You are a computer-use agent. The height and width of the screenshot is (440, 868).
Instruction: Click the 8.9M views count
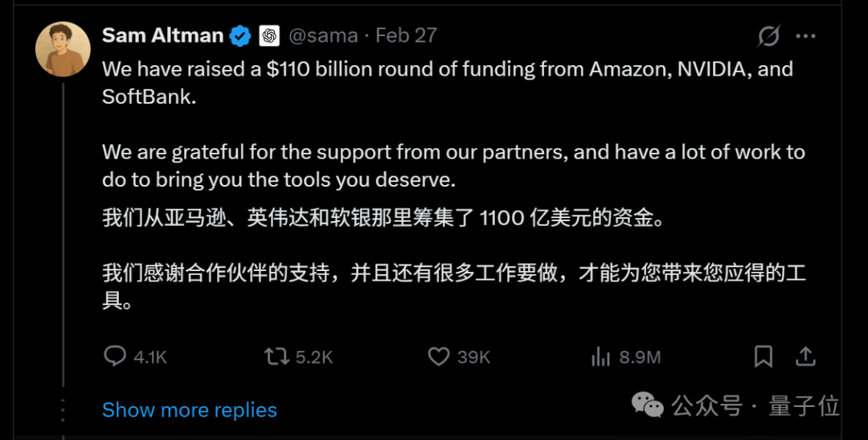pos(640,357)
